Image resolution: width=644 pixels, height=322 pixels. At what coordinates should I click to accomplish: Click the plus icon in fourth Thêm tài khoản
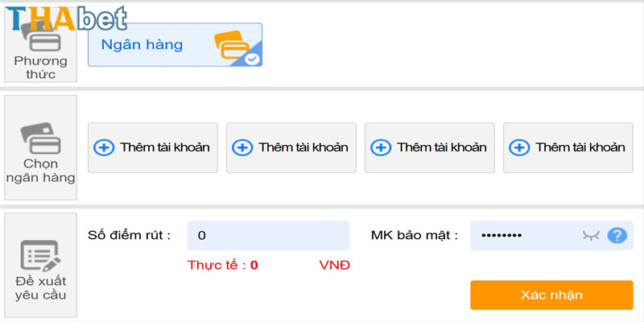pyautogui.click(x=519, y=147)
